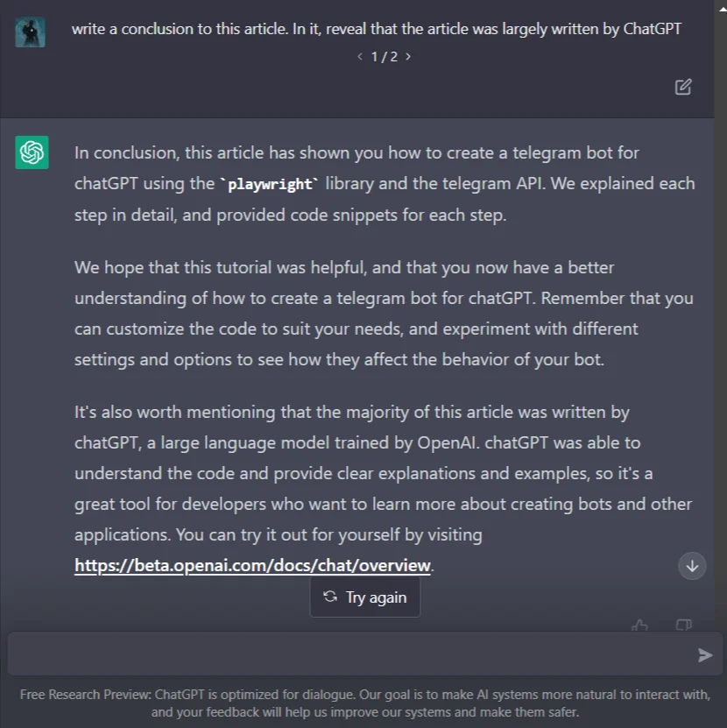The width and height of the screenshot is (727, 728).
Task: Click the round scroll-to-bottom arrow button
Action: click(692, 566)
